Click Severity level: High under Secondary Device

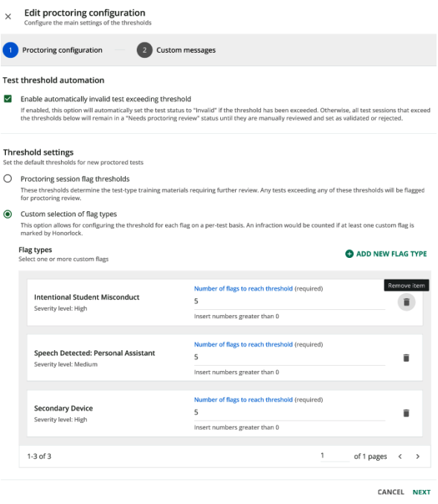point(60,419)
